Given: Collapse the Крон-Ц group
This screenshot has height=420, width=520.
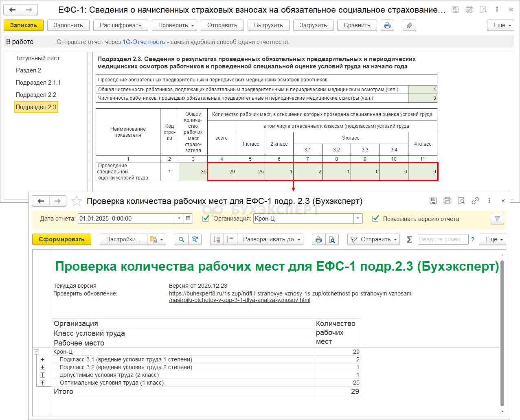Looking at the screenshot, I should pyautogui.click(x=36, y=352).
